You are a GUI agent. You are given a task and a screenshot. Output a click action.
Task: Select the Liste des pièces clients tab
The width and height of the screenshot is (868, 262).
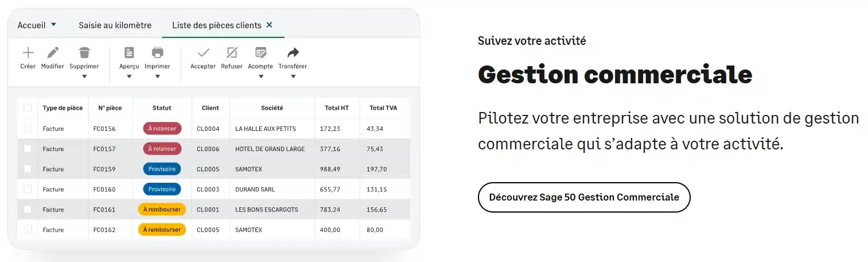[216, 25]
